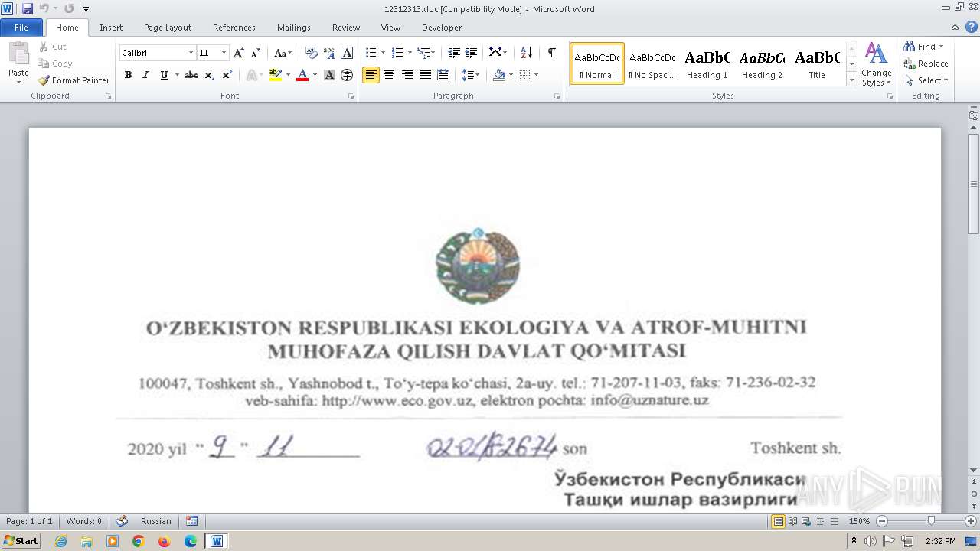980x551 pixels.
Task: Adjust the zoom slider handle
Action: click(931, 521)
